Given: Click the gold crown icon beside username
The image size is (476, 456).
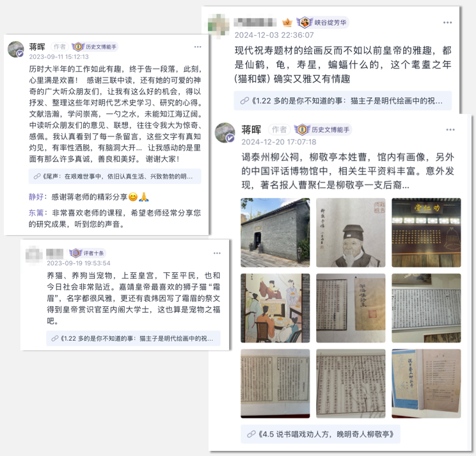Looking at the screenshot, I should pos(287,22).
